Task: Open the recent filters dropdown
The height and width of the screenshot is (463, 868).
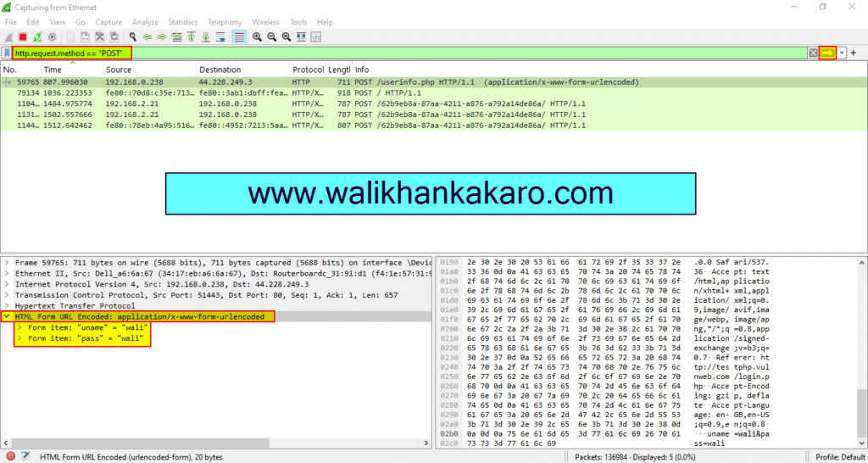Action: click(x=842, y=53)
